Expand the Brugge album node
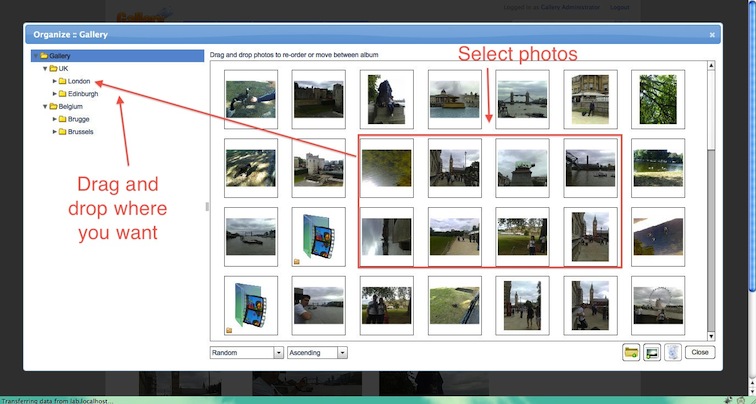The height and width of the screenshot is (404, 756). coord(54,119)
